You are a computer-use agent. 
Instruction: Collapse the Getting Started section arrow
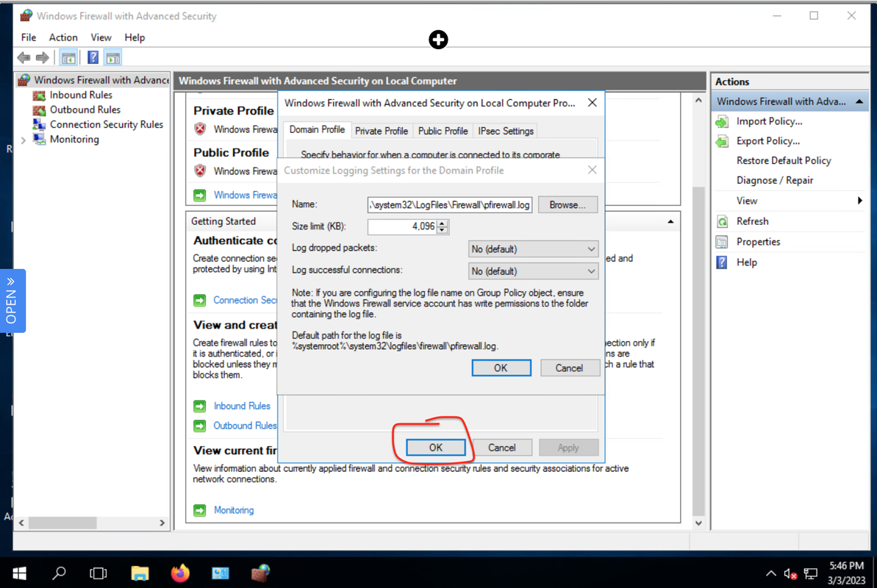coord(670,222)
